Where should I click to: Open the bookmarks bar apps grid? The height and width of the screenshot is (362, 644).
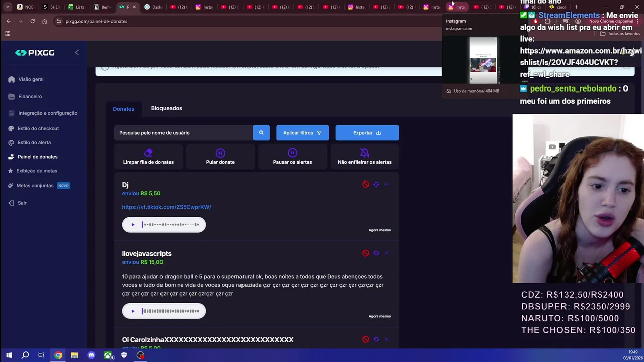pos(8,34)
